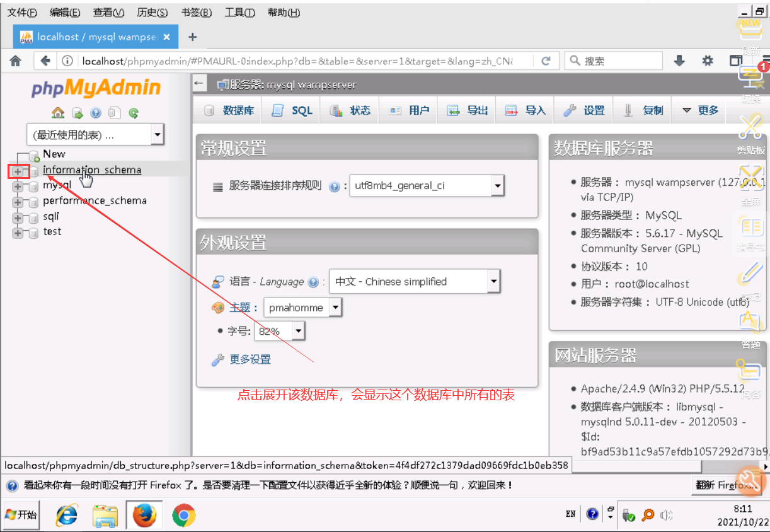Go back with the Firefox back arrow

(x=45, y=61)
